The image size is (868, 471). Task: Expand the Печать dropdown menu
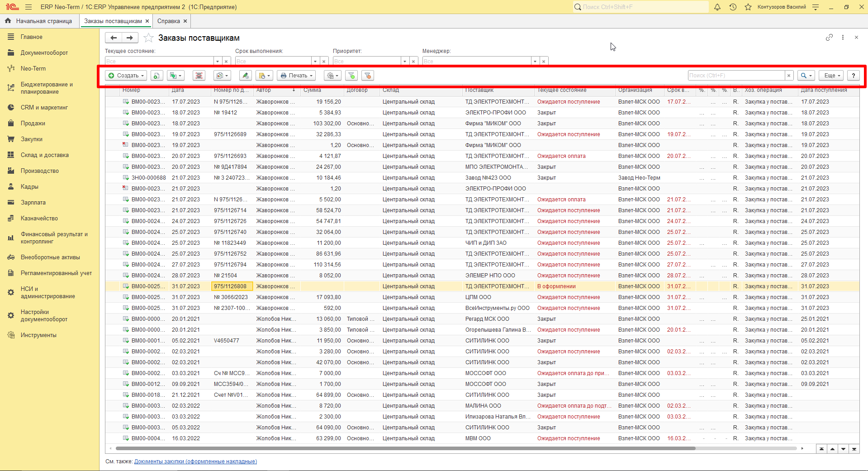(x=296, y=76)
